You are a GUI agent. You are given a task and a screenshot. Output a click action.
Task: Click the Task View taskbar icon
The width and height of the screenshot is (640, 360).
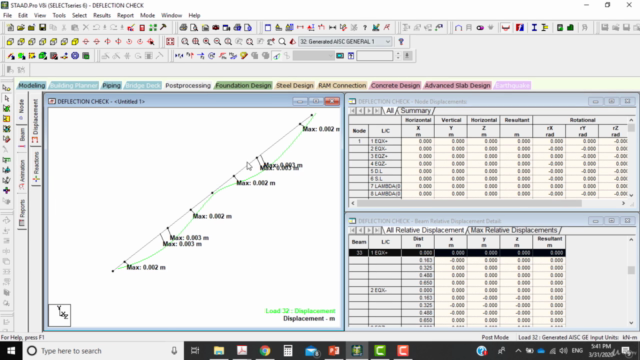195,351
